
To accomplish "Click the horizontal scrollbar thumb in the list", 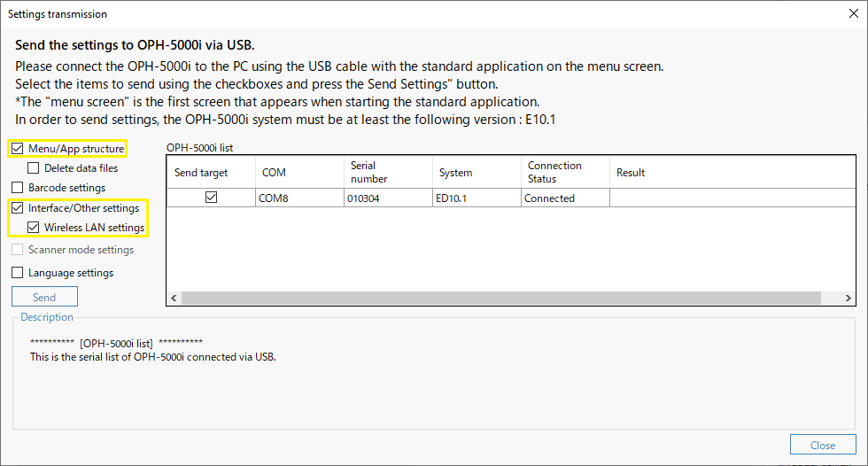I will [501, 298].
